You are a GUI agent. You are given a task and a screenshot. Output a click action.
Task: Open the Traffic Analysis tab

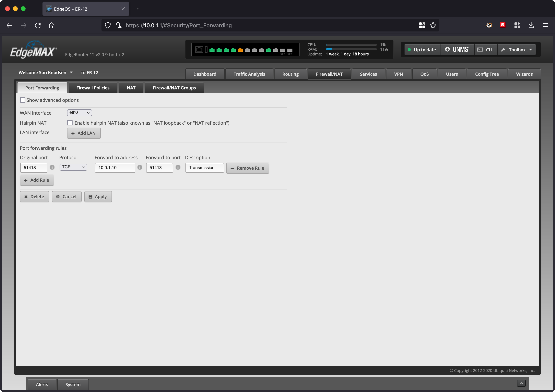[249, 74]
